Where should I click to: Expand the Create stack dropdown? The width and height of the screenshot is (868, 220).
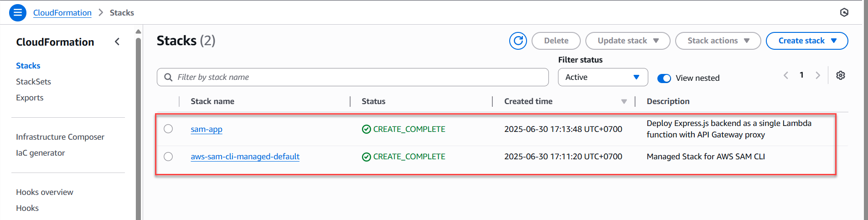[807, 41]
